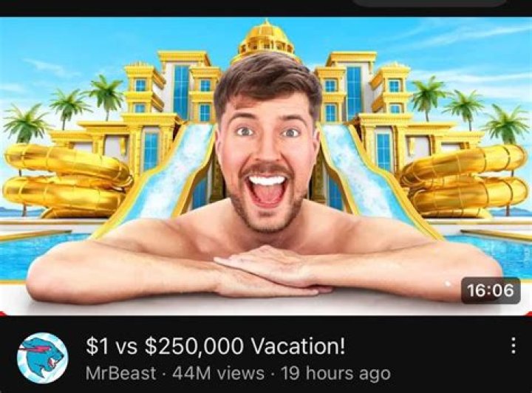The height and width of the screenshot is (393, 532).
Task: Open the three-dot more options menu
Action: pos(514,346)
